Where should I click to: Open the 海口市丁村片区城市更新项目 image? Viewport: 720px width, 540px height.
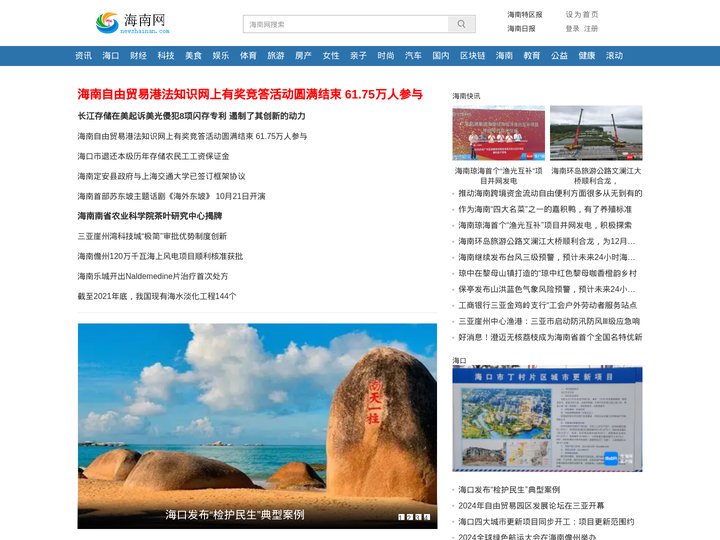click(x=547, y=419)
